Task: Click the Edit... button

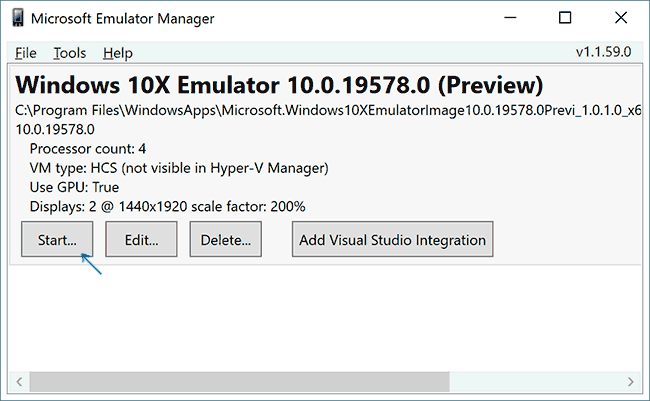Action: tap(141, 240)
